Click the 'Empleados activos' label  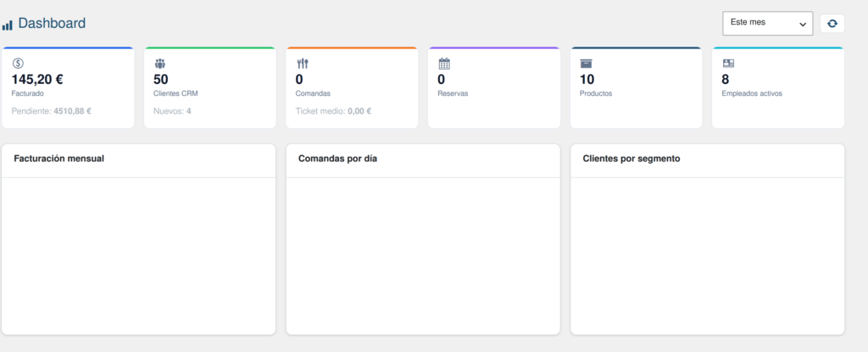752,93
